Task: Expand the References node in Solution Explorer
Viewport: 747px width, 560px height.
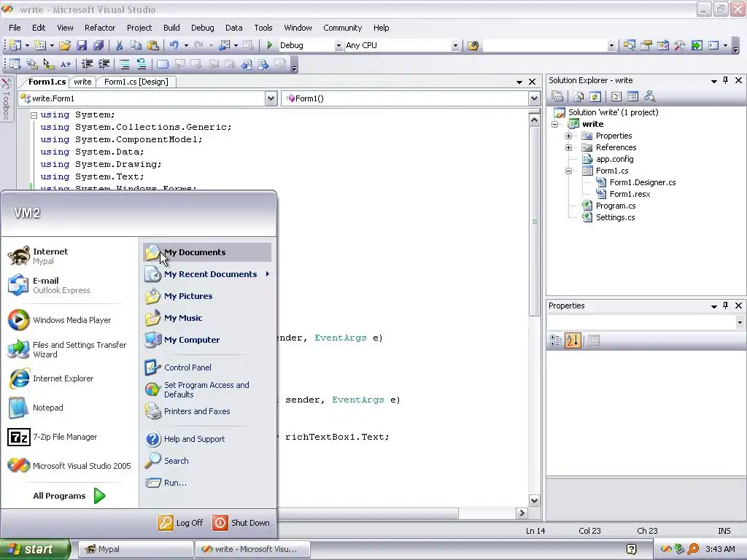Action: pos(568,147)
